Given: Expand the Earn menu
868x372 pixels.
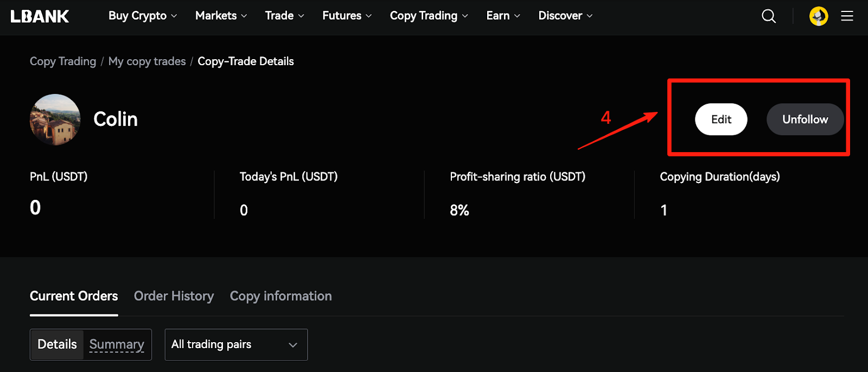Looking at the screenshot, I should (x=503, y=16).
